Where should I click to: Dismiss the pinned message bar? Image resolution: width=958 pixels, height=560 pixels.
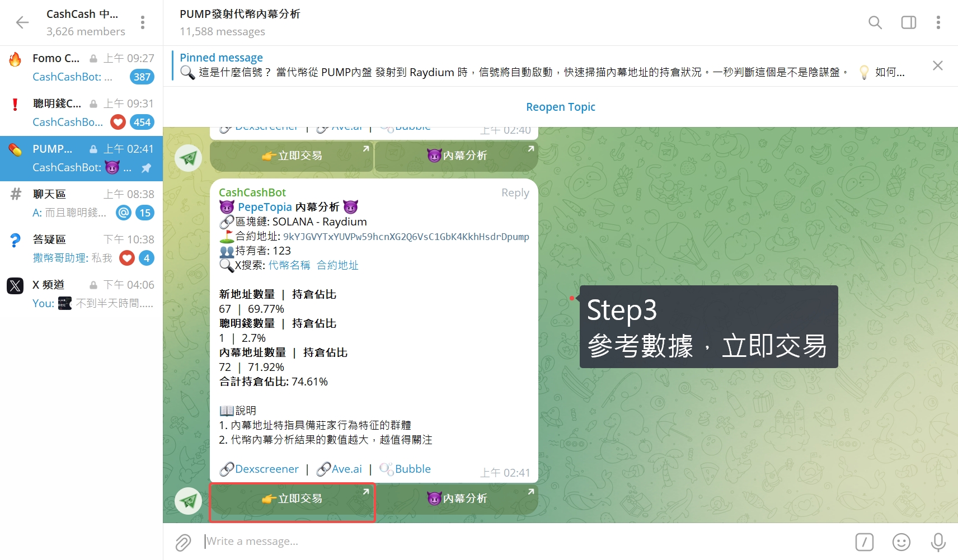coord(937,65)
